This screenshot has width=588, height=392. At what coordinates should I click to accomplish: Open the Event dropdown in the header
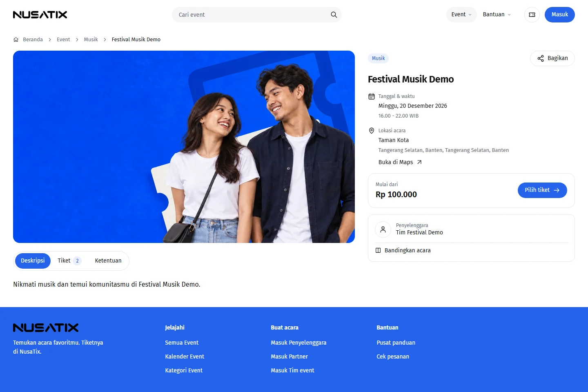point(461,15)
